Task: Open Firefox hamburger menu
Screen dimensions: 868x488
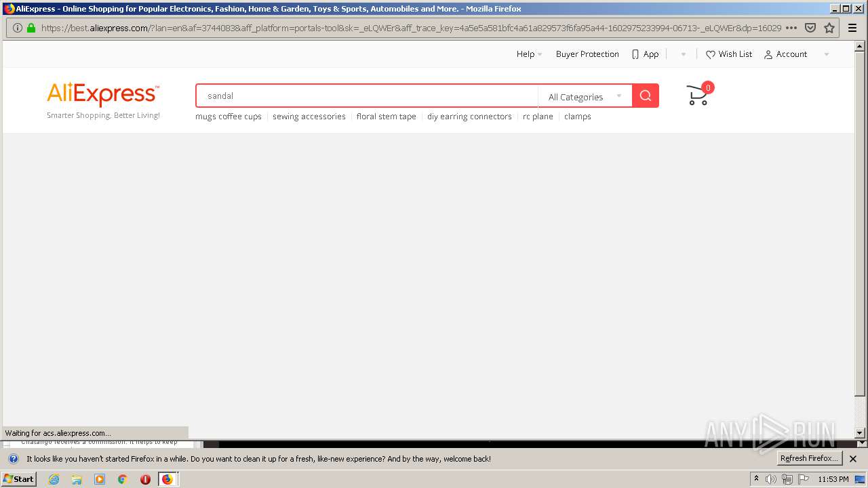Action: (852, 28)
